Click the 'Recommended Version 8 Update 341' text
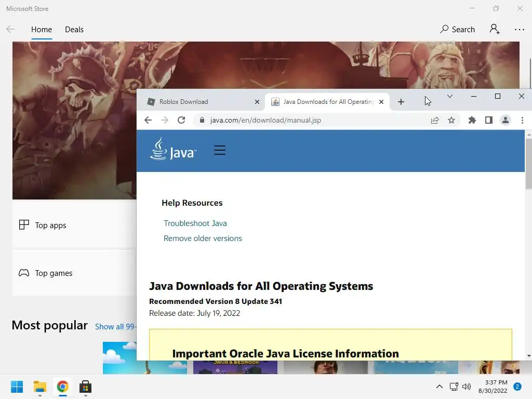This screenshot has height=399, width=532. pos(216,301)
